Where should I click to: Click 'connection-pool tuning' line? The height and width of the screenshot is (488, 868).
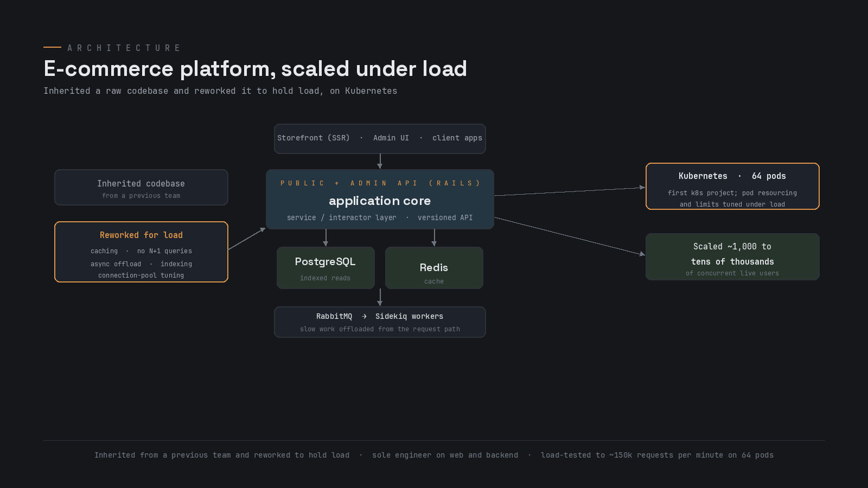click(x=141, y=275)
